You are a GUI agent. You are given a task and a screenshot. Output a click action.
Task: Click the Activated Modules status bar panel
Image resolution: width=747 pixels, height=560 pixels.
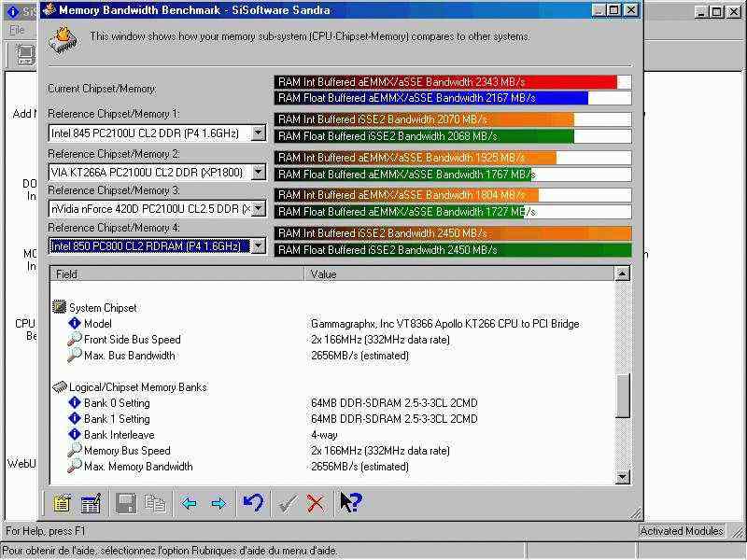click(682, 530)
